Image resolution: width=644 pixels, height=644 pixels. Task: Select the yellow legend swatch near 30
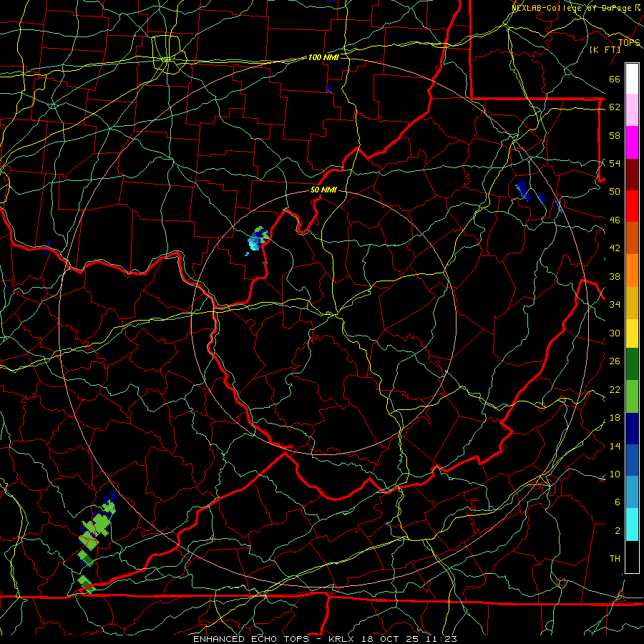(632, 333)
